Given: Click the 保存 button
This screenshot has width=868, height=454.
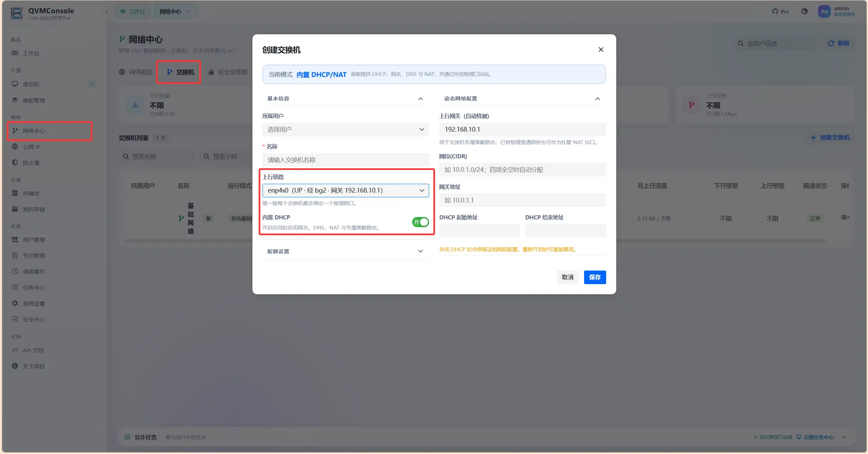Looking at the screenshot, I should pyautogui.click(x=595, y=277).
